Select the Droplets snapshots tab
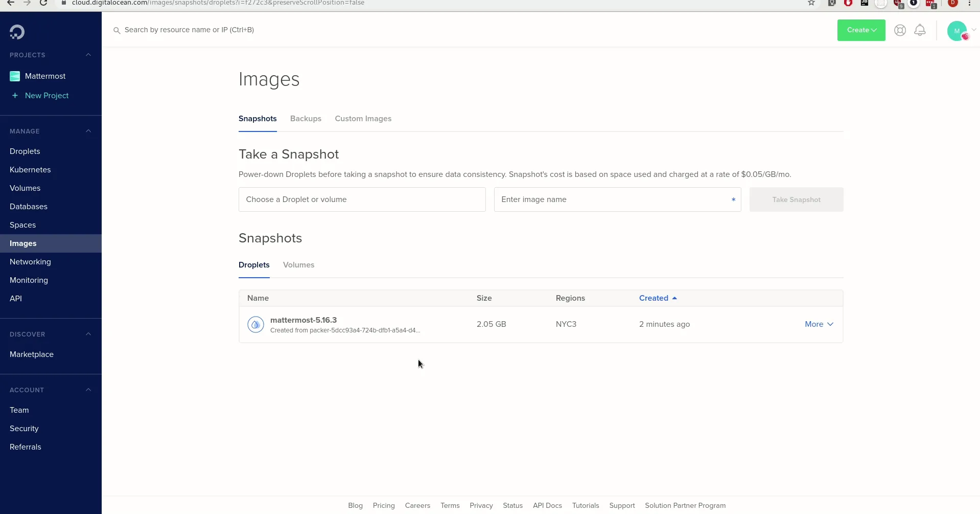This screenshot has width=980, height=514. tap(254, 265)
